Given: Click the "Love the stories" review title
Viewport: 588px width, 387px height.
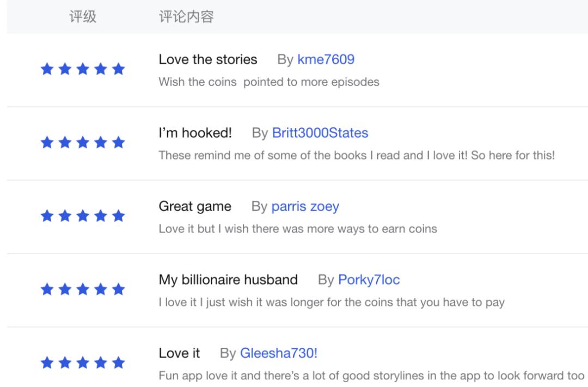Looking at the screenshot, I should pos(208,59).
